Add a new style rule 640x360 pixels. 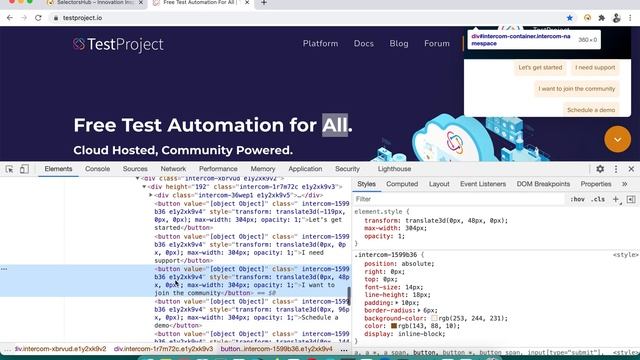point(616,199)
